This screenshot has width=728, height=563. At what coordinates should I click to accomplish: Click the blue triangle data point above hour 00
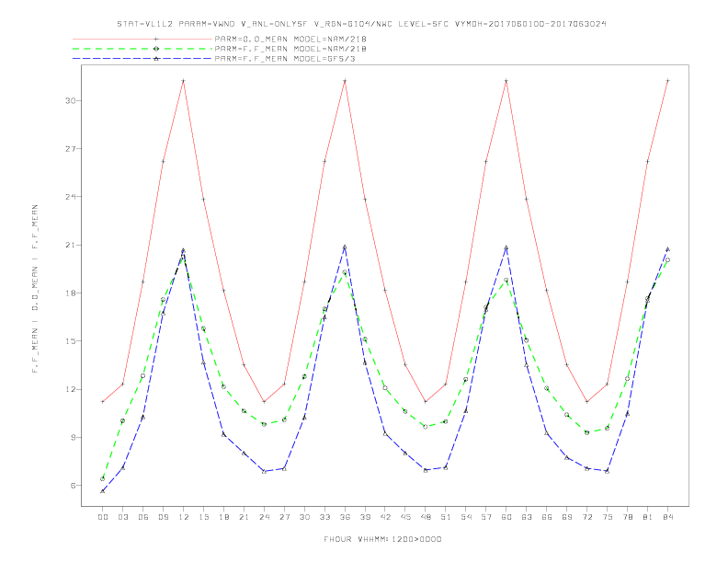(x=103, y=491)
